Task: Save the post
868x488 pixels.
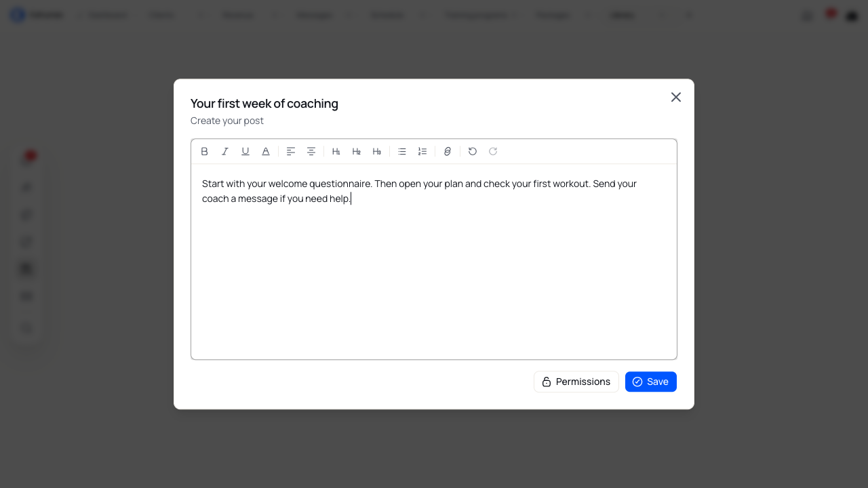Action: point(651,382)
